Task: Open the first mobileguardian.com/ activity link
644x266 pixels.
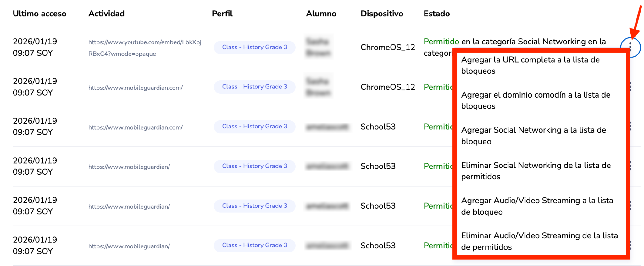Action: (x=135, y=88)
